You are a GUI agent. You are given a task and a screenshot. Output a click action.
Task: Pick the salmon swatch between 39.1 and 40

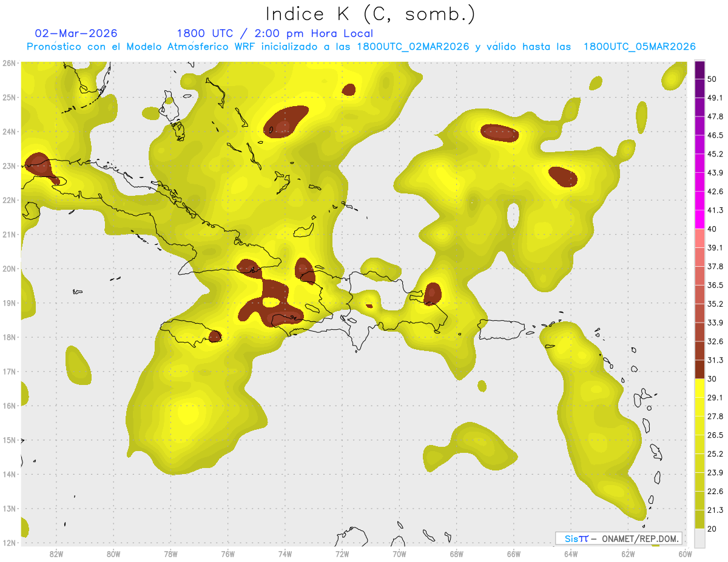pyautogui.click(x=699, y=238)
